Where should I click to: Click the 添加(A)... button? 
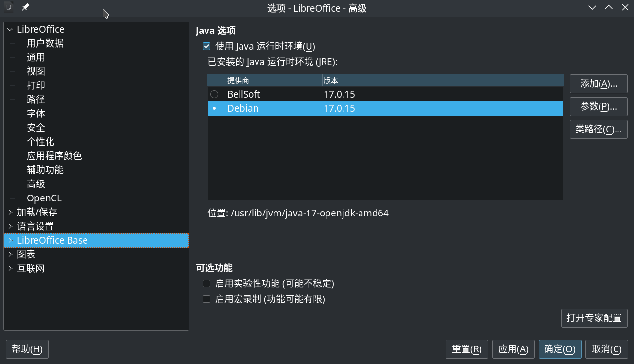[599, 84]
